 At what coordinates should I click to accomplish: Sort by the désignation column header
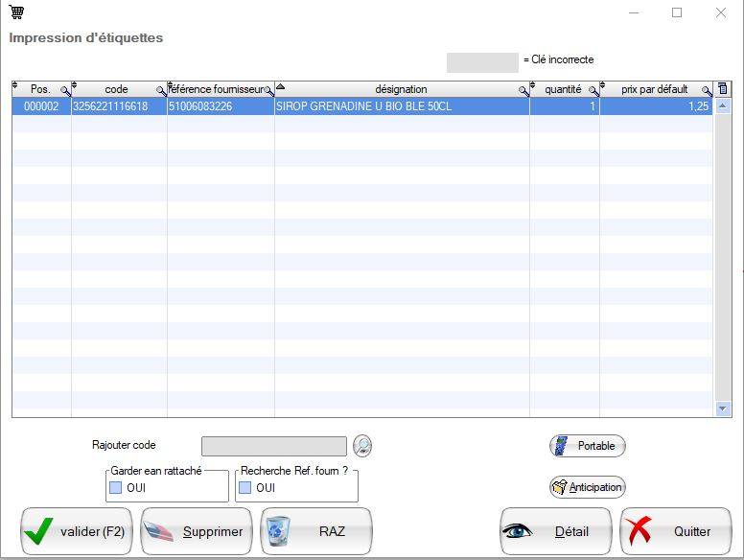click(401, 89)
